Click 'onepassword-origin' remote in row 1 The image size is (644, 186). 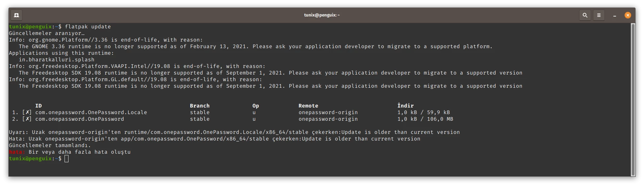(328, 112)
